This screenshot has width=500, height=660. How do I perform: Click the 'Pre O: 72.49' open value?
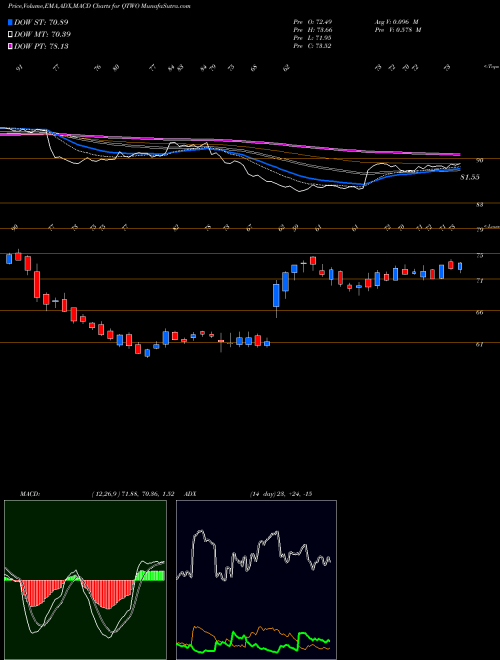pos(312,22)
